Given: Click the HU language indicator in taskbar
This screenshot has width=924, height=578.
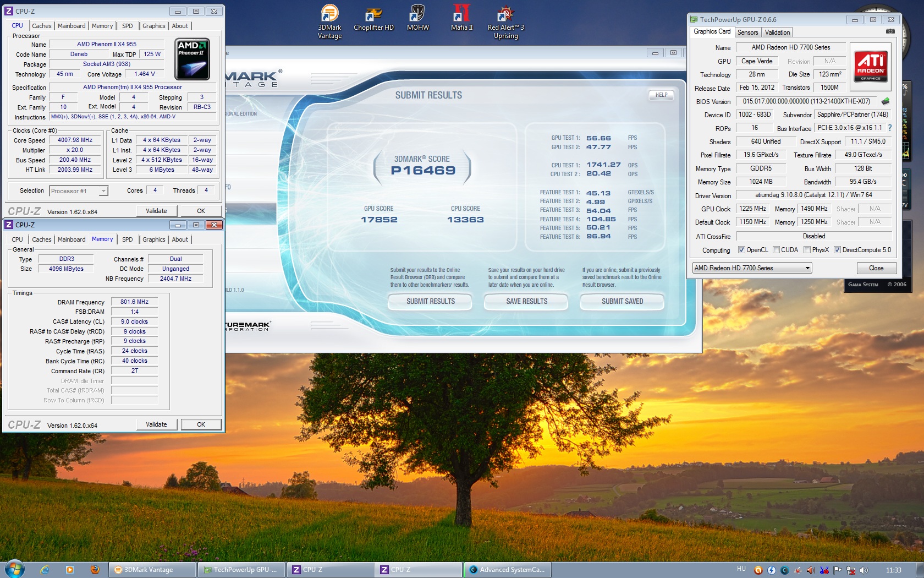Looking at the screenshot, I should click(x=741, y=569).
